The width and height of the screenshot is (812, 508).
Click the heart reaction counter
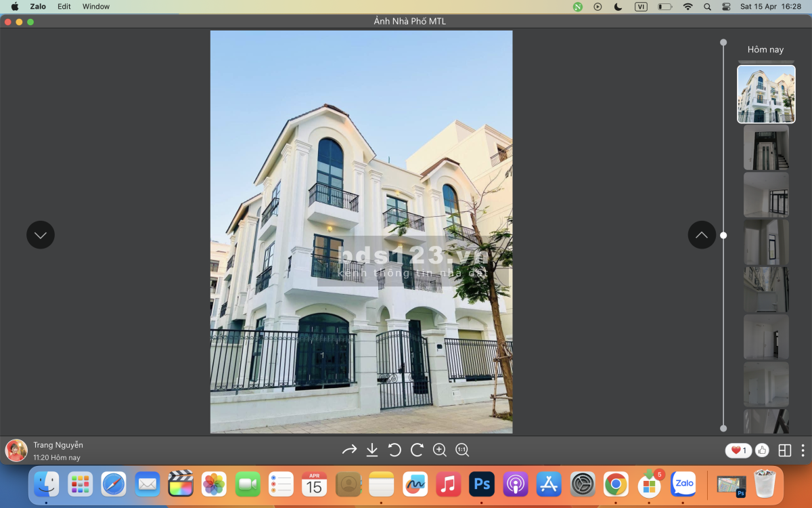click(x=738, y=450)
